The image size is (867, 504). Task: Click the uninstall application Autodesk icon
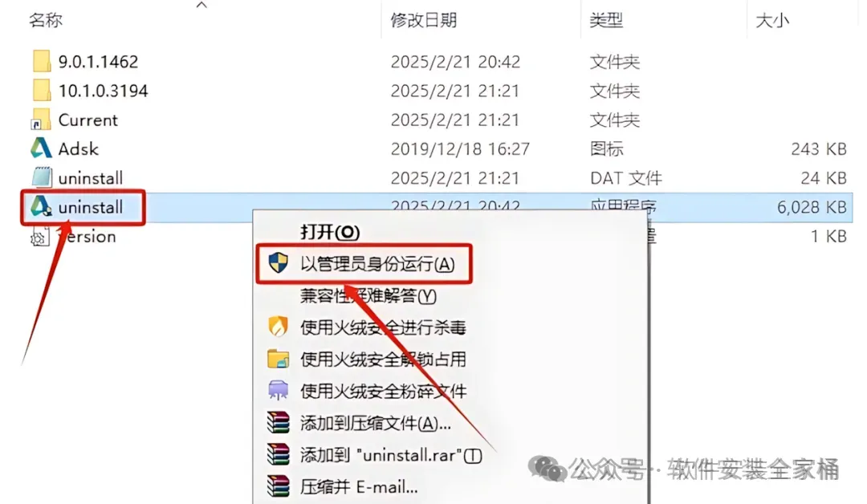(x=41, y=207)
